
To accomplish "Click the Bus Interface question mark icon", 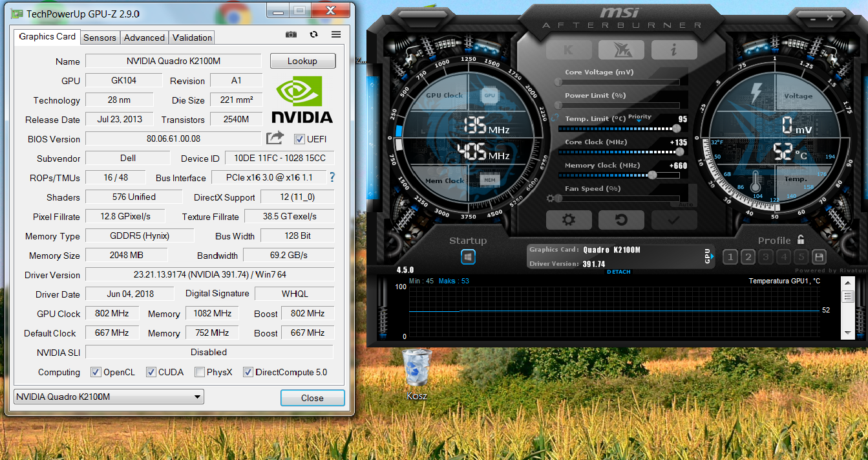I will [332, 177].
